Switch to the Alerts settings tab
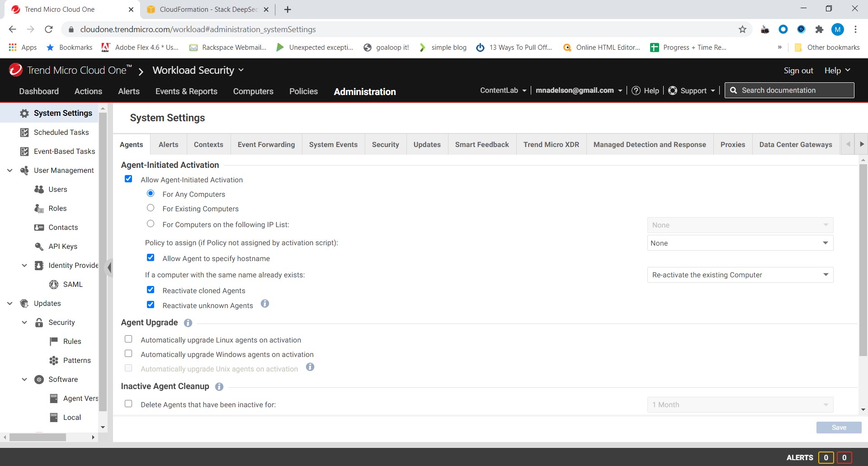The height and width of the screenshot is (466, 868). click(168, 144)
